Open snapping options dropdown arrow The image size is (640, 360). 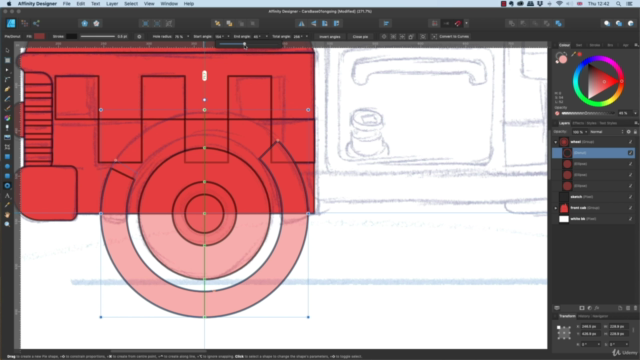coord(467,24)
